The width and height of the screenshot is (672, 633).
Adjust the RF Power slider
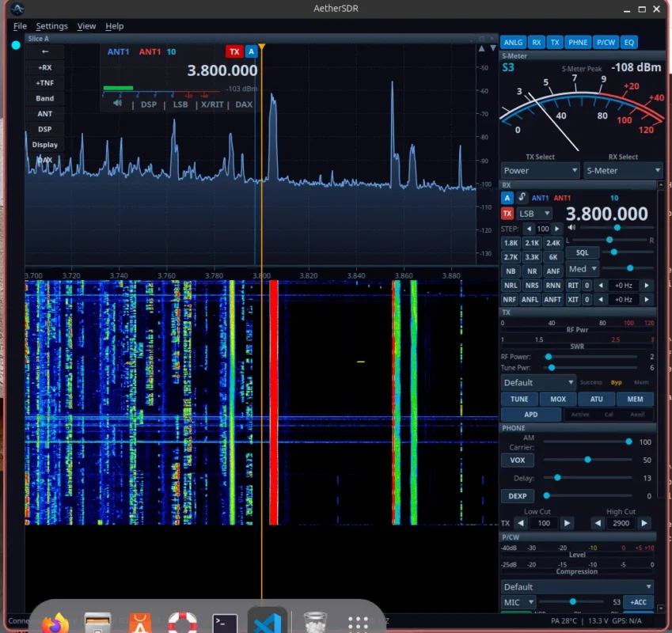click(591, 356)
